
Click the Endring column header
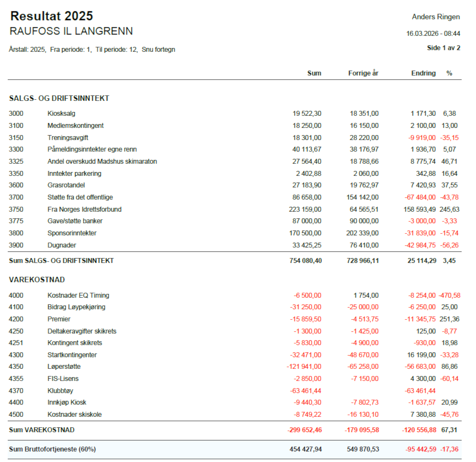pos(423,73)
